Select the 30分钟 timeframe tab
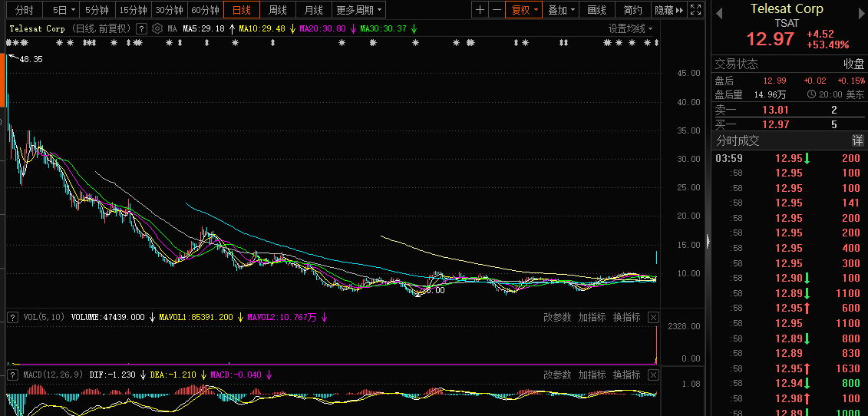Viewport: 868px width, 416px height. tap(170, 10)
